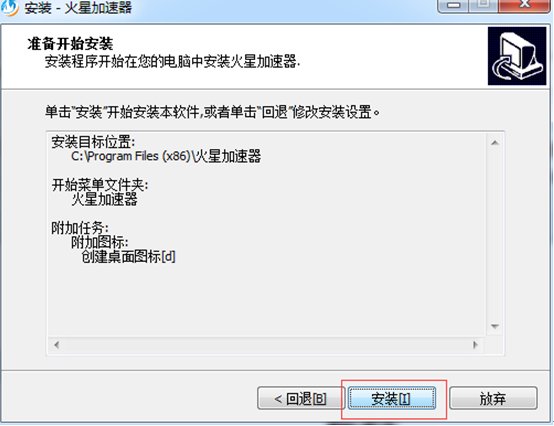Select the C:\Program Files (x86) path line
This screenshot has height=426, width=554.
click(x=166, y=156)
